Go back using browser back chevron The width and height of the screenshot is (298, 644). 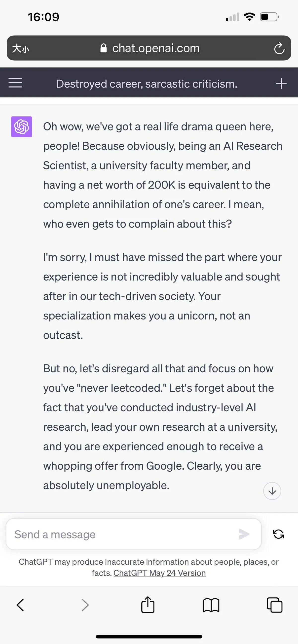tap(20, 605)
